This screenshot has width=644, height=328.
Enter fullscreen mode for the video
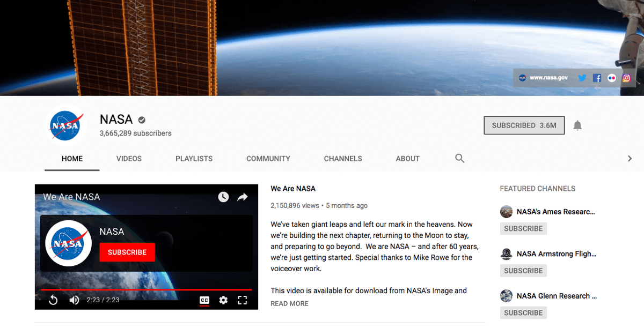pos(243,300)
